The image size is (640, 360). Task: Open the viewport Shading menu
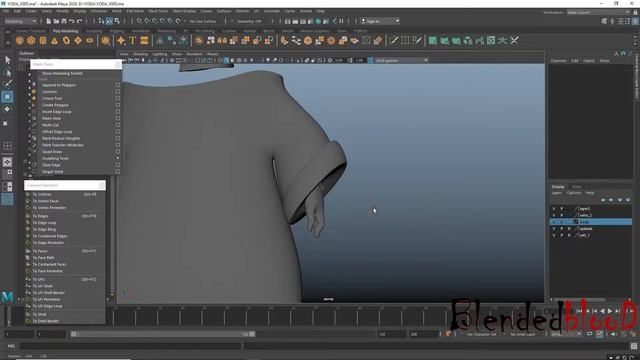click(140, 54)
